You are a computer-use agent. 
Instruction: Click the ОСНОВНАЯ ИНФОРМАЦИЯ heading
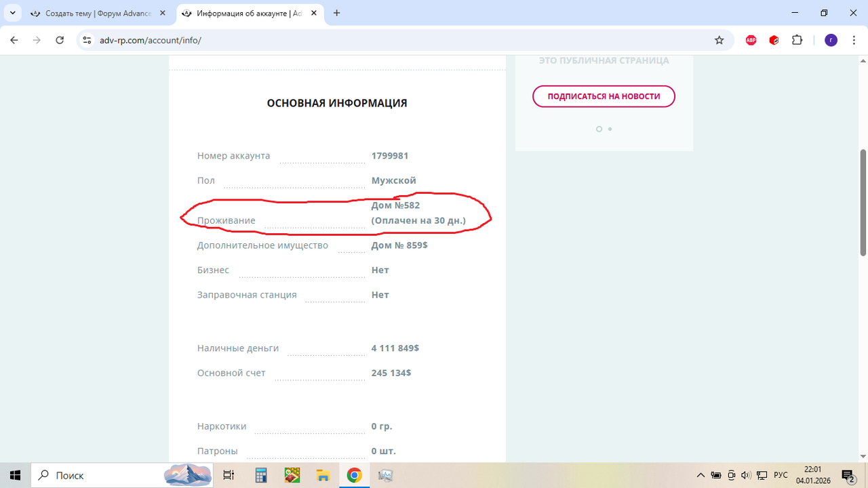(x=337, y=104)
